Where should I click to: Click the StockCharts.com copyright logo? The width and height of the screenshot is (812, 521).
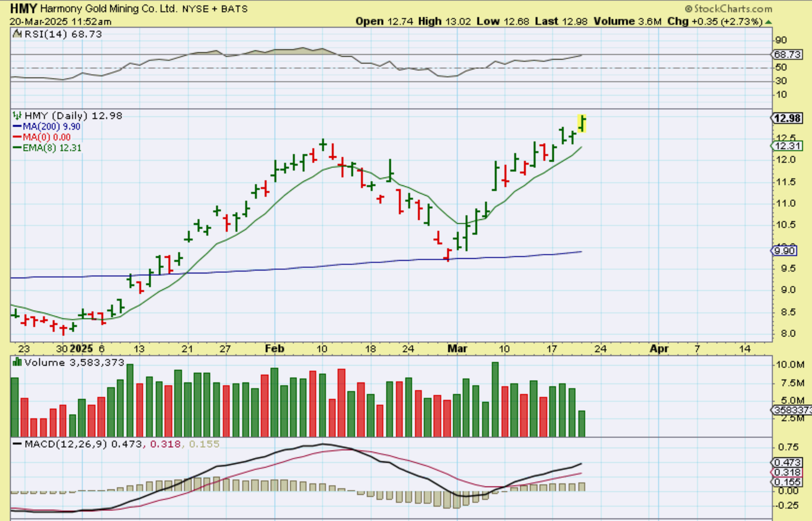tap(728, 9)
